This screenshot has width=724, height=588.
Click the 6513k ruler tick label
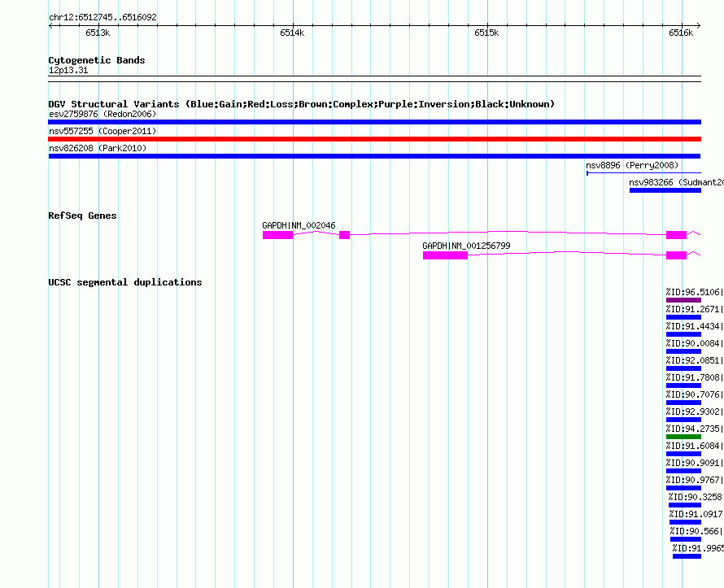[98, 33]
